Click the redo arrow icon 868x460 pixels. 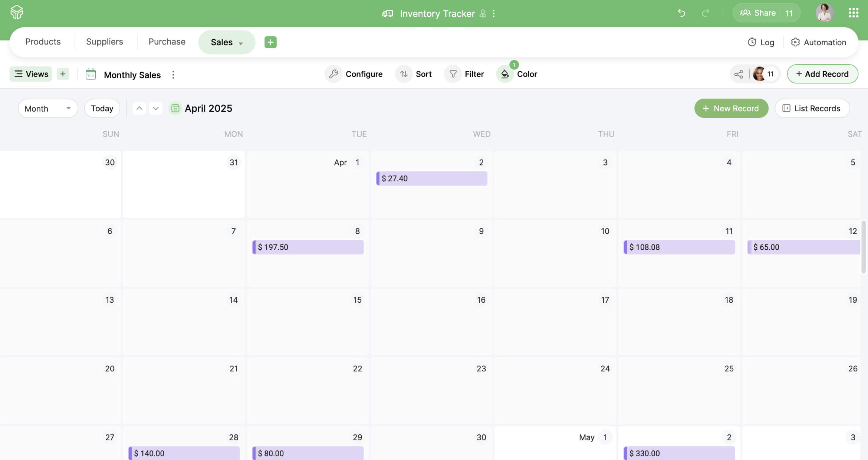pos(705,13)
